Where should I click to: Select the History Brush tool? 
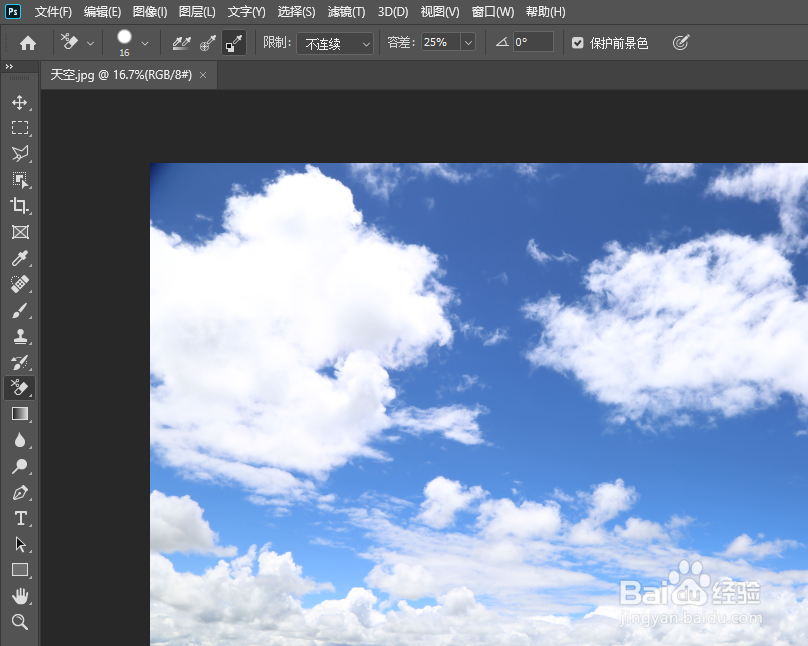click(20, 362)
